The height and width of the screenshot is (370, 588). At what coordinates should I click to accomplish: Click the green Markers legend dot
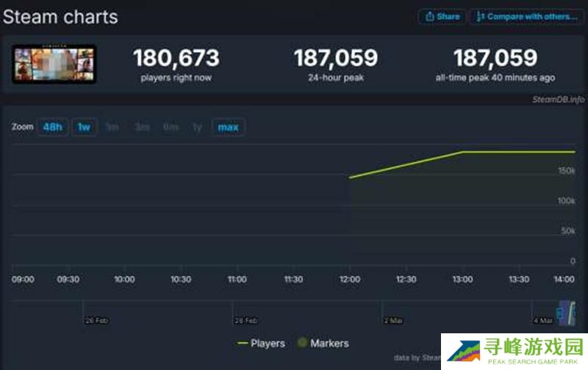tap(301, 343)
